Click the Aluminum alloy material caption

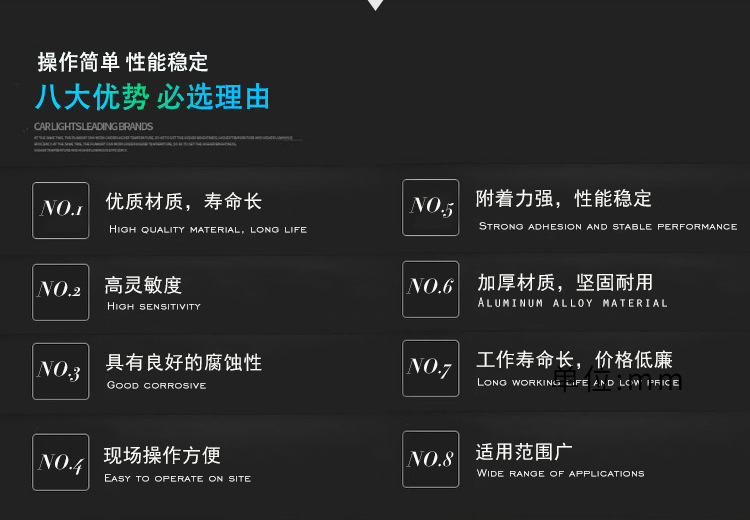pos(573,303)
